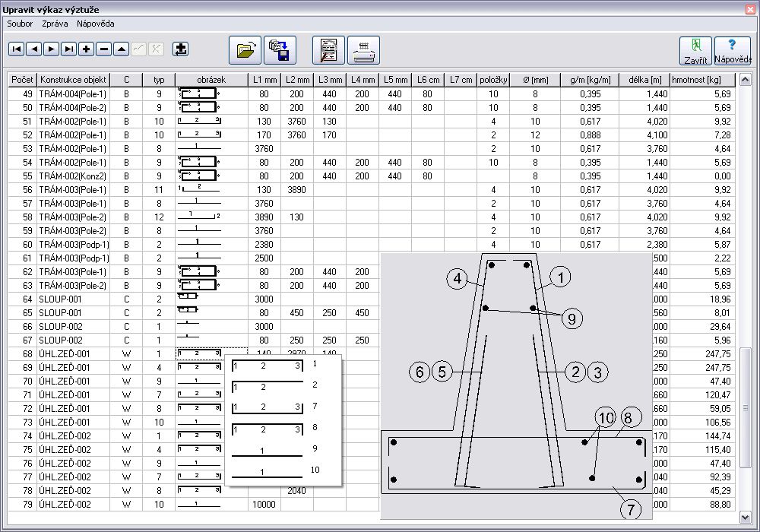Screen dimensions: 760x532
Task: Jump to the last record
Action: pos(69,49)
